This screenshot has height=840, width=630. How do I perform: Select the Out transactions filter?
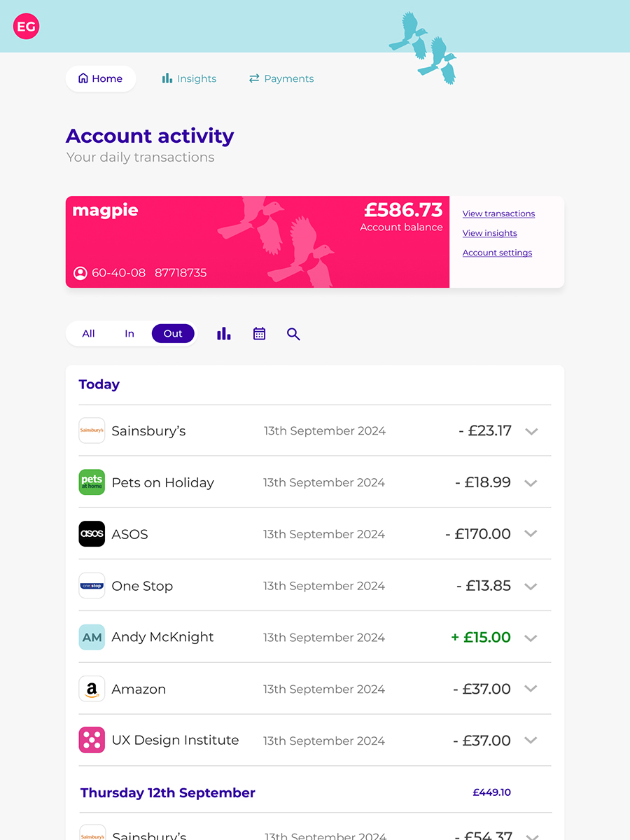[x=173, y=334]
